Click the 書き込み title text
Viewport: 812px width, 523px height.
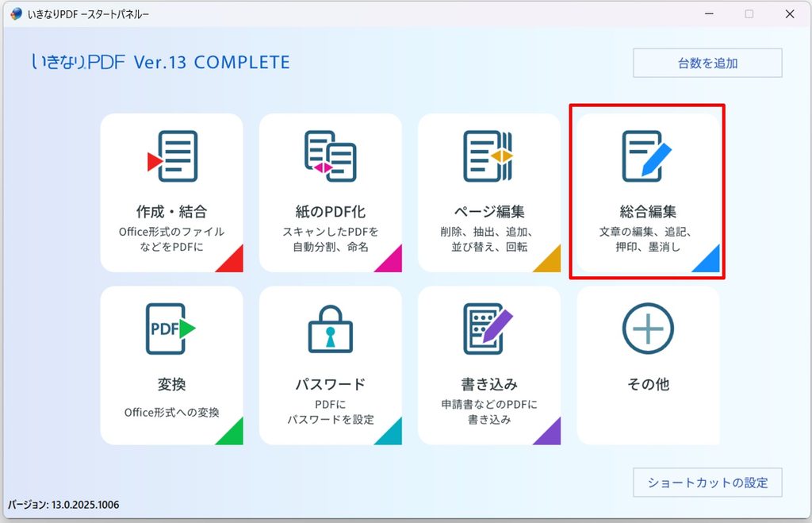[x=489, y=384]
